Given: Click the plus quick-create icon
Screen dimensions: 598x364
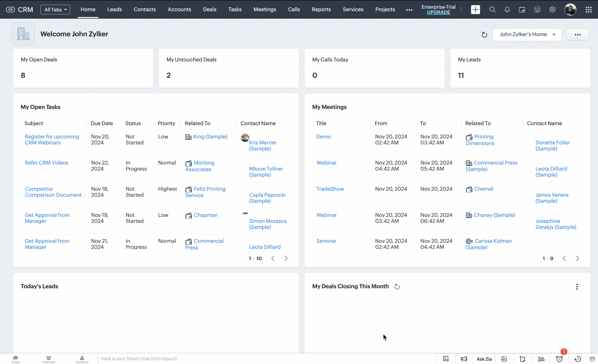Looking at the screenshot, I should click(x=475, y=10).
